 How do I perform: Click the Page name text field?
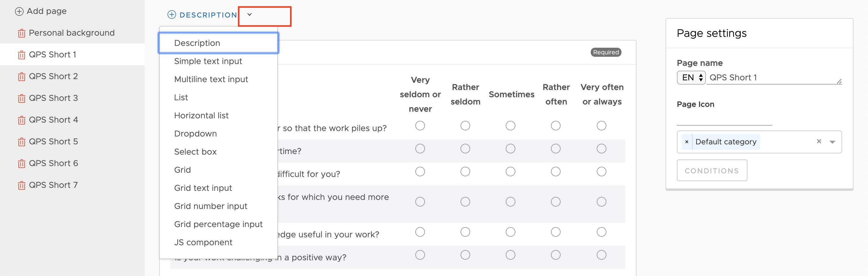point(774,78)
